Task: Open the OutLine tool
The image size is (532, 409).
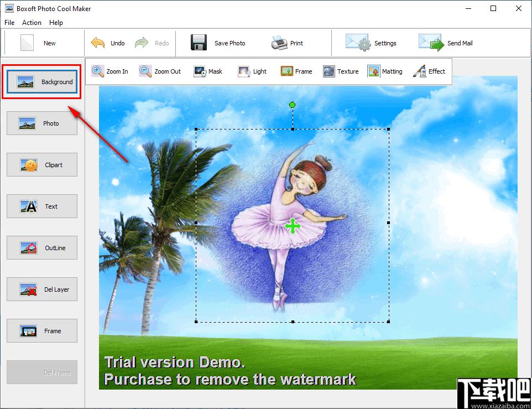Action: [x=41, y=248]
